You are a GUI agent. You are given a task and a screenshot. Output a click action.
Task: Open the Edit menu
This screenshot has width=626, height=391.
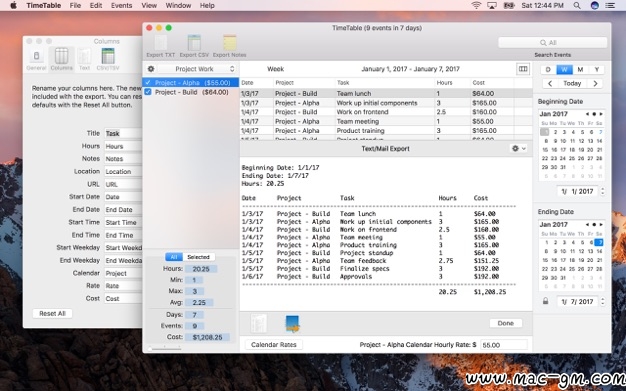pyautogui.click(x=96, y=6)
